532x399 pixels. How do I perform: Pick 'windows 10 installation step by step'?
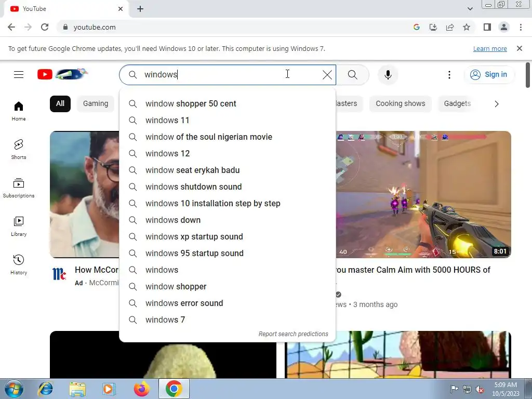point(228,203)
